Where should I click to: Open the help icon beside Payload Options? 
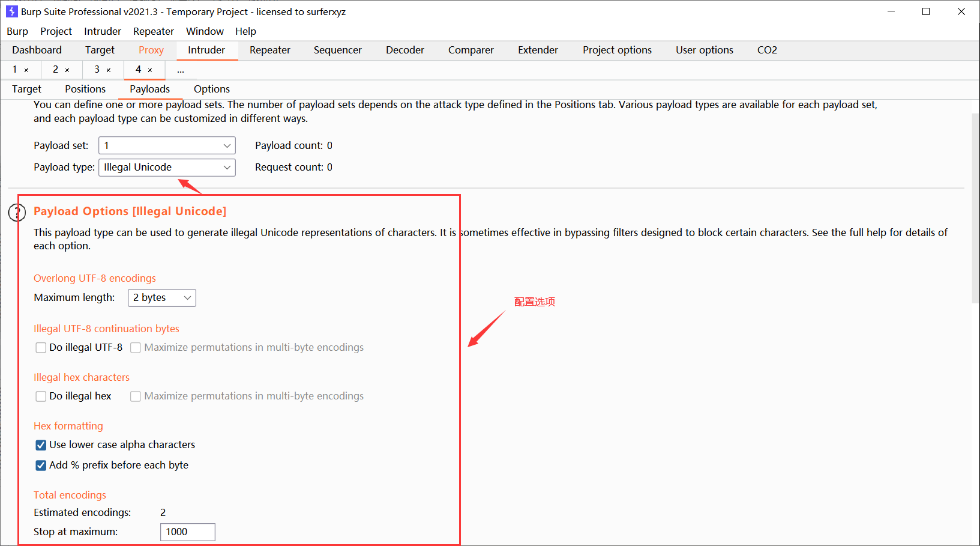[16, 212]
